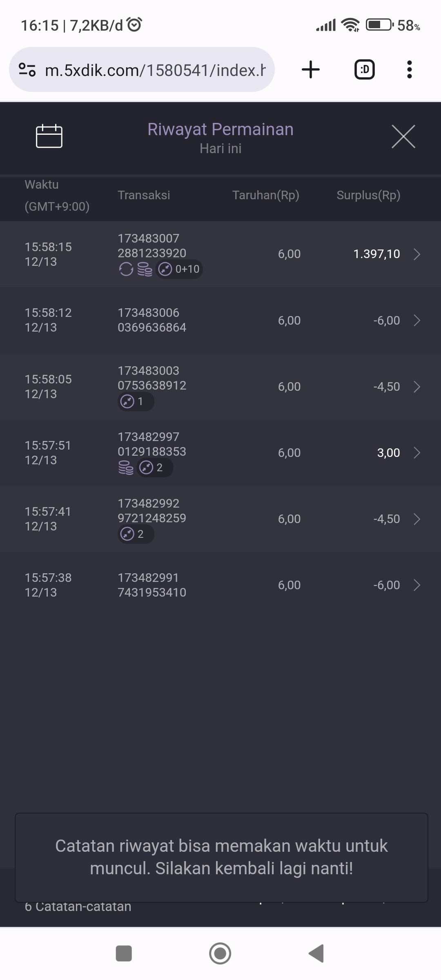This screenshot has height=980, width=441.
Task: Expand details of the 1.397,10 surplus row
Action: pos(416,254)
